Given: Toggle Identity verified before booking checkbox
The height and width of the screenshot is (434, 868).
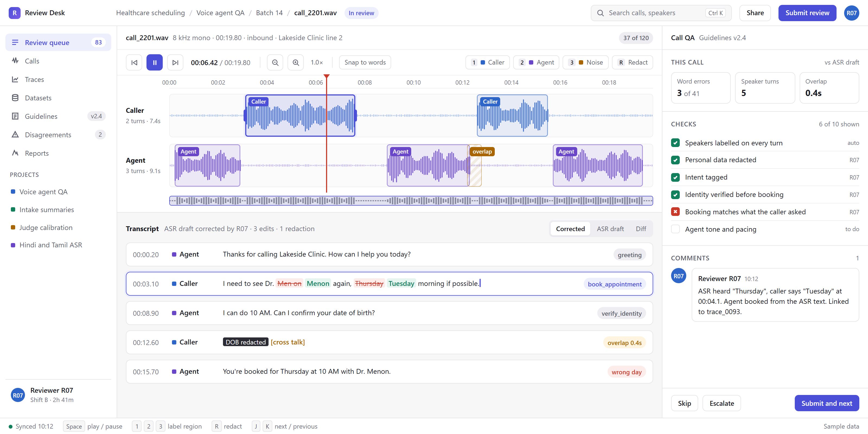Looking at the screenshot, I should point(675,195).
